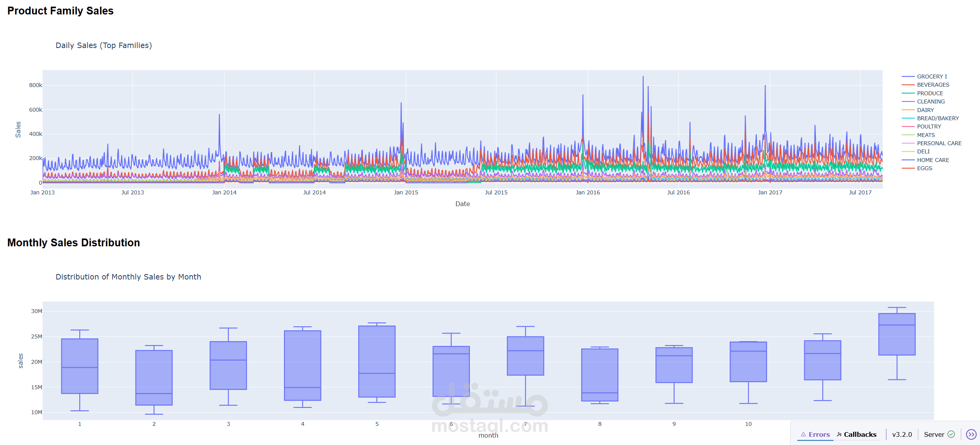Toggle HOME CARE legend item
This screenshot has height=445, width=980.
[x=933, y=160]
